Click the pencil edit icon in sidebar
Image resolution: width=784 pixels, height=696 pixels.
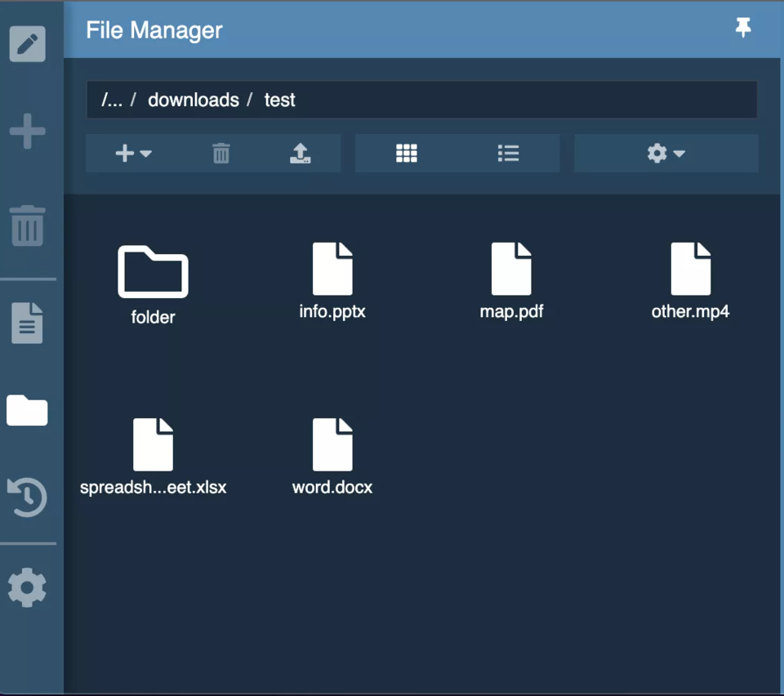(27, 44)
